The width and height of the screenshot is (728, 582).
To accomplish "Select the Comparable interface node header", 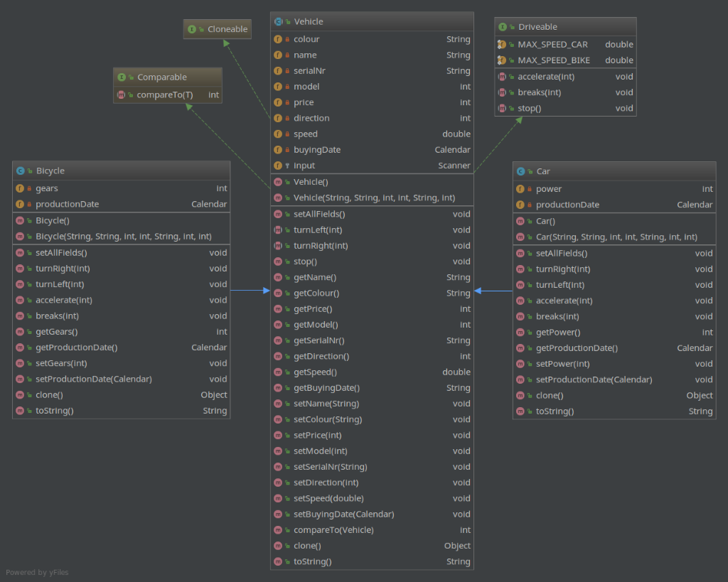I will (168, 77).
